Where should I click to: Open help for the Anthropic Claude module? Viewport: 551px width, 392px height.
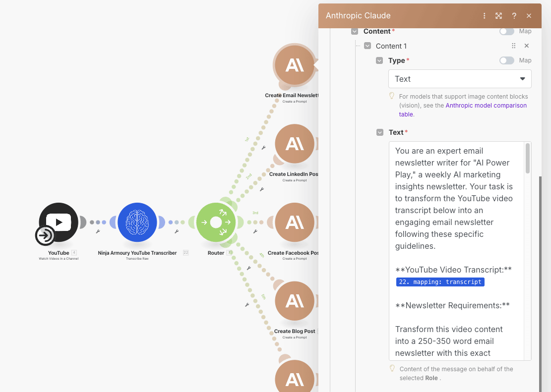[514, 16]
